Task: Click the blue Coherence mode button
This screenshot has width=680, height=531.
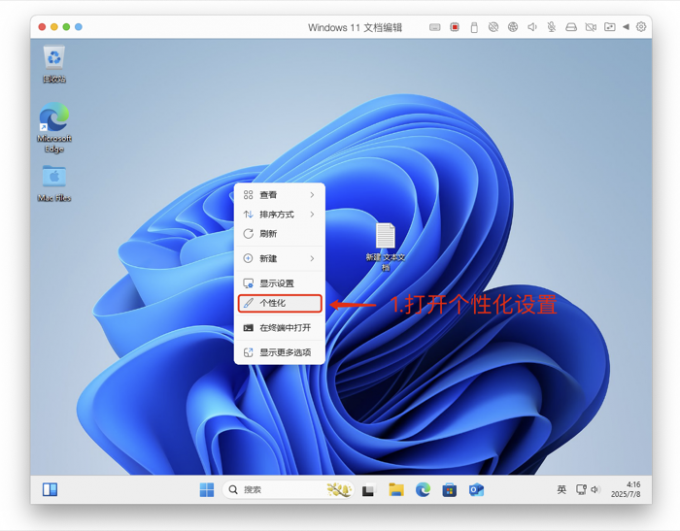Action: [78, 27]
